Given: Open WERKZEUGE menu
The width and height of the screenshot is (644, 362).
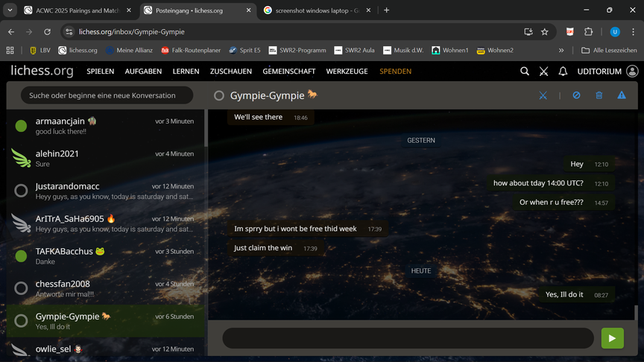Looking at the screenshot, I should point(347,72).
